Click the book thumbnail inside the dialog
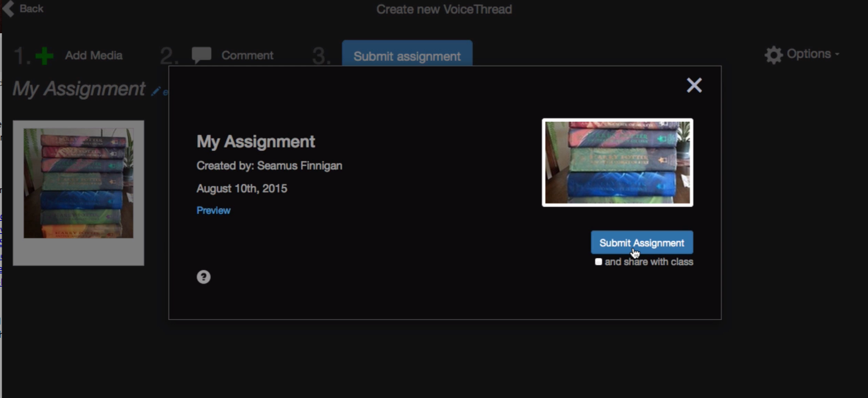 [x=618, y=163]
